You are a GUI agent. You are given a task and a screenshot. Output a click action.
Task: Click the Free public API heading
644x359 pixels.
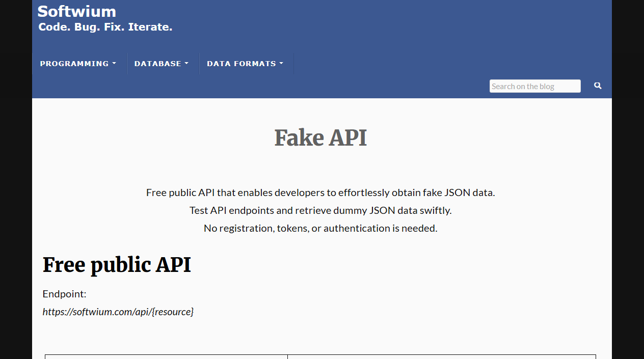click(117, 265)
